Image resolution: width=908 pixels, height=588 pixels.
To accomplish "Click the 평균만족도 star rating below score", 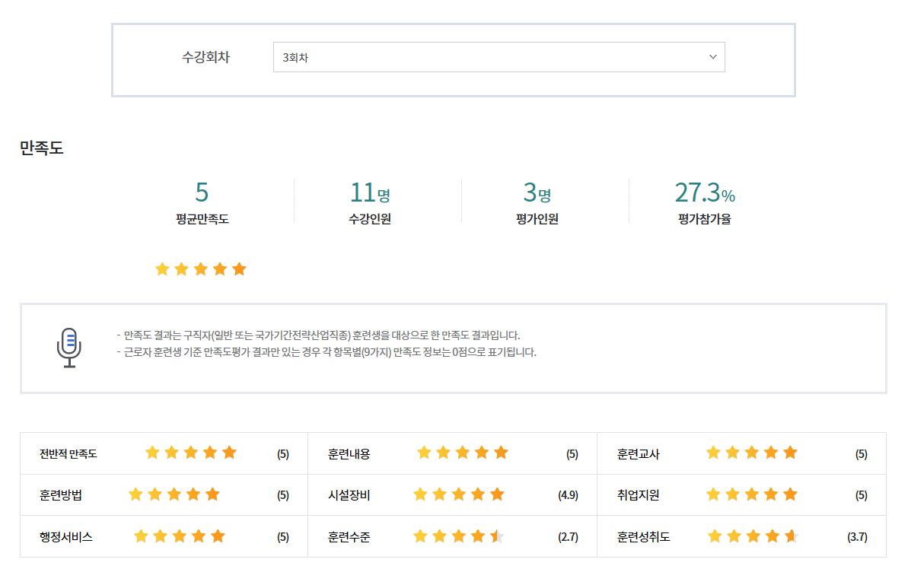I will (201, 269).
